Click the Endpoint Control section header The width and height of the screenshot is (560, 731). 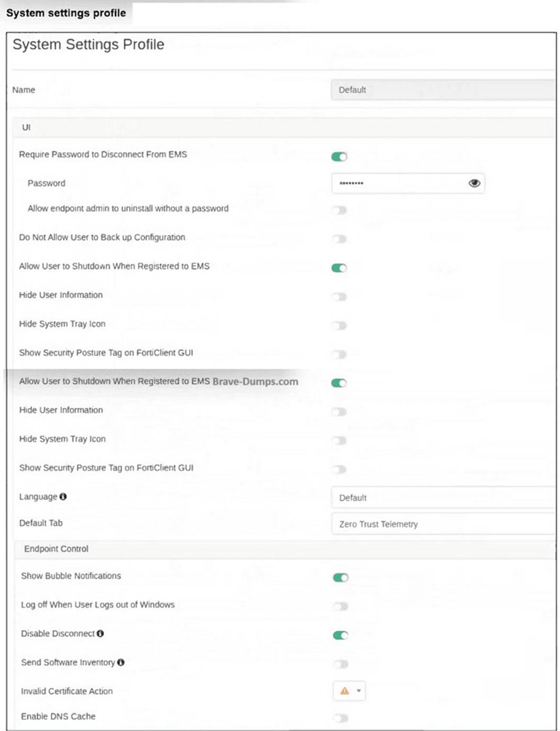(56, 549)
